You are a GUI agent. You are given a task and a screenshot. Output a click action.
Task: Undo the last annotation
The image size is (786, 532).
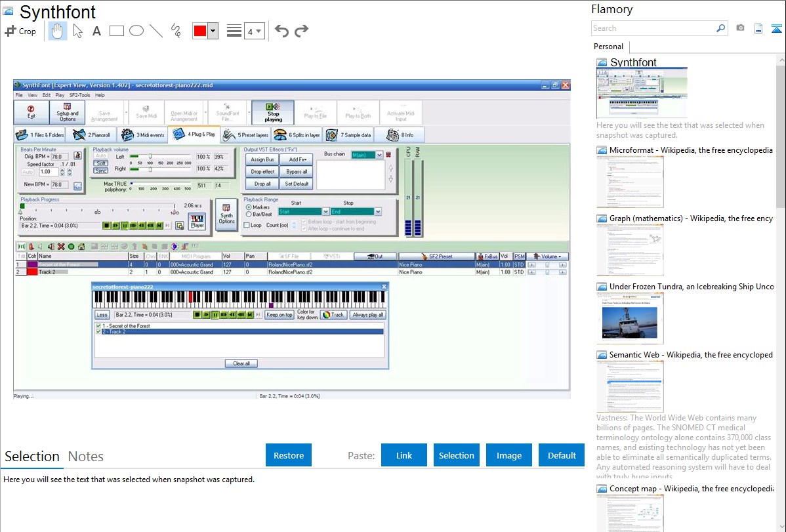[x=281, y=31]
